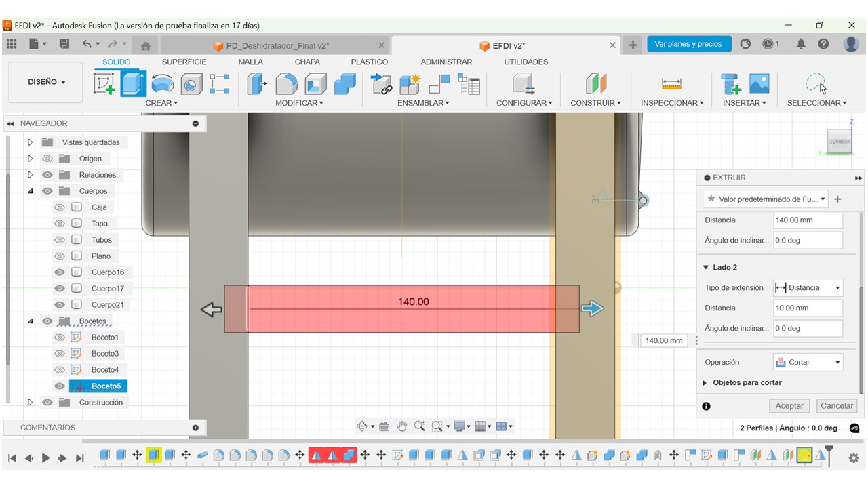
Task: Select the Extrude tool in toolbar
Action: [133, 84]
